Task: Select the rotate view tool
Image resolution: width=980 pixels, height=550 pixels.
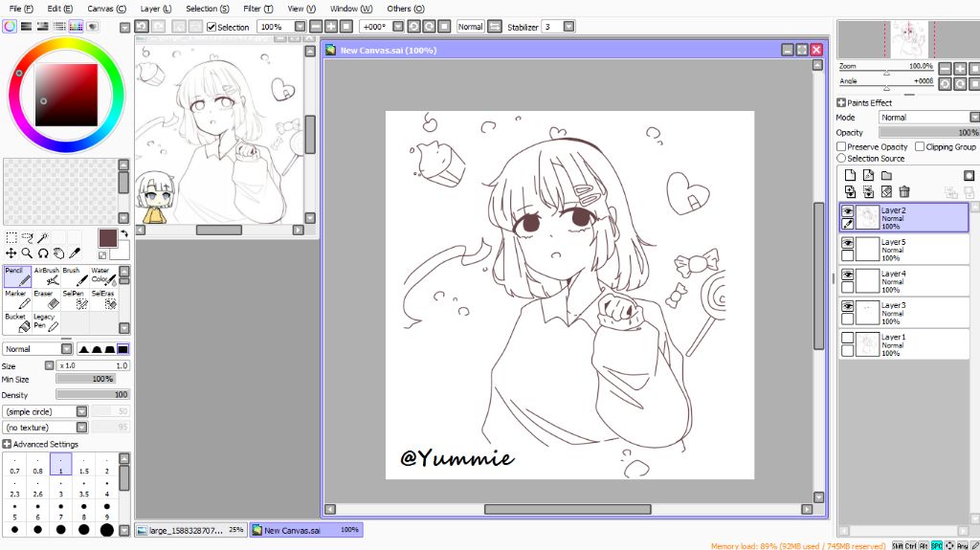Action: 43,253
